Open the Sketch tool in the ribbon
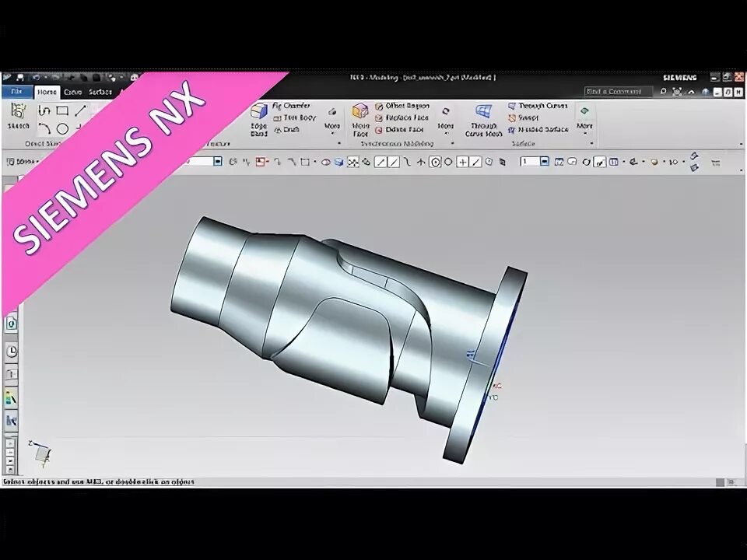The height and width of the screenshot is (560, 747). pos(18,116)
